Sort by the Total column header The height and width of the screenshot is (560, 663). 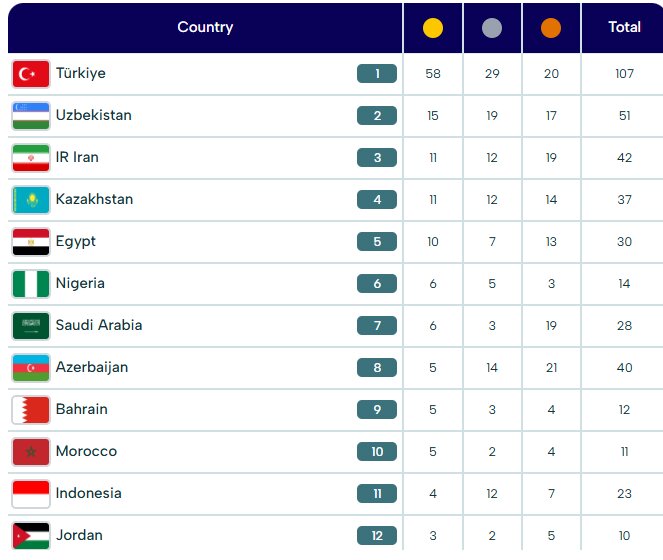[x=624, y=28]
